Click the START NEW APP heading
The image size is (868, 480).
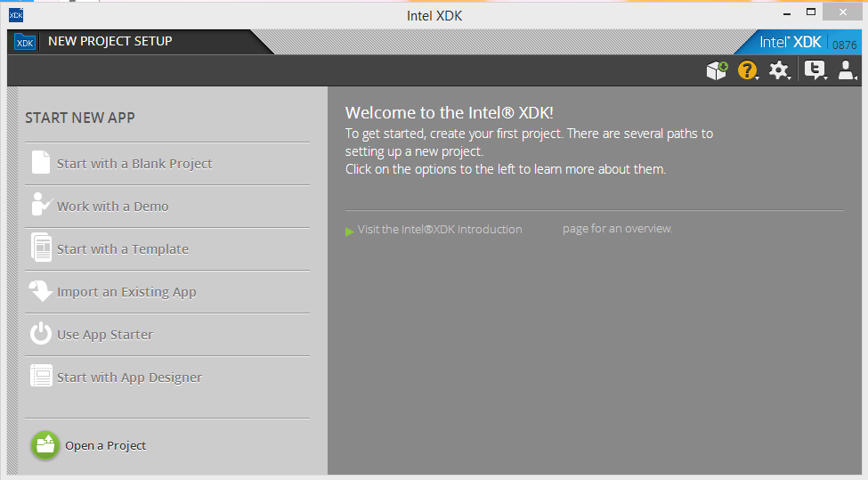[80, 118]
